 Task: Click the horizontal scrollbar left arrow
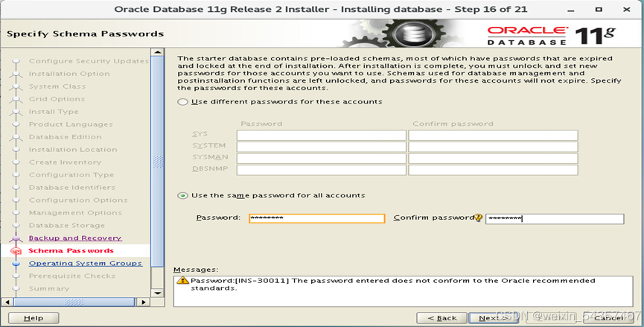tap(7, 302)
